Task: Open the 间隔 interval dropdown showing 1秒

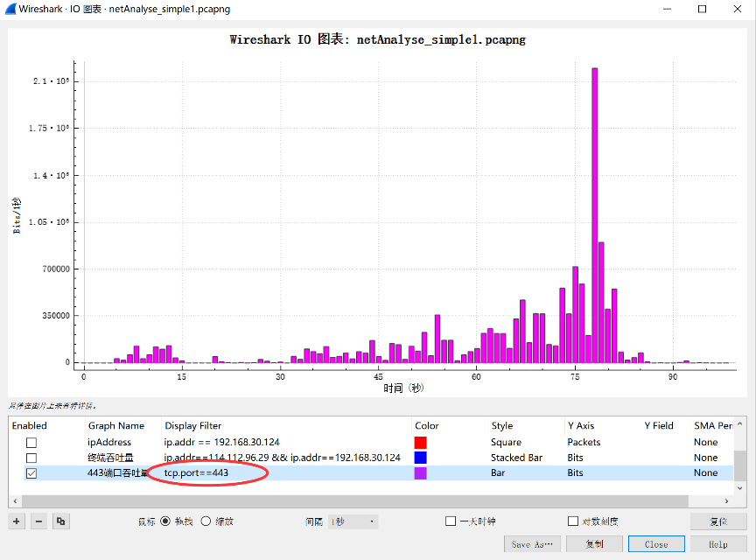Action: point(353,521)
